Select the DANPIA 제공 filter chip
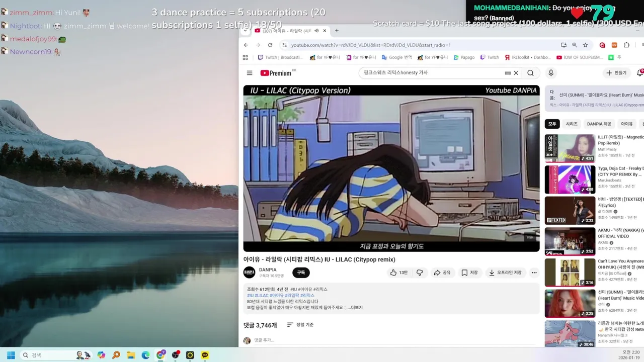644x362 pixels. click(x=599, y=124)
